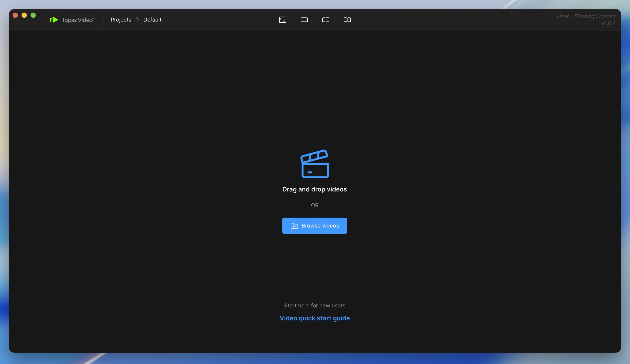Open the Video quick start guide link
This screenshot has height=364, width=630.
point(315,318)
